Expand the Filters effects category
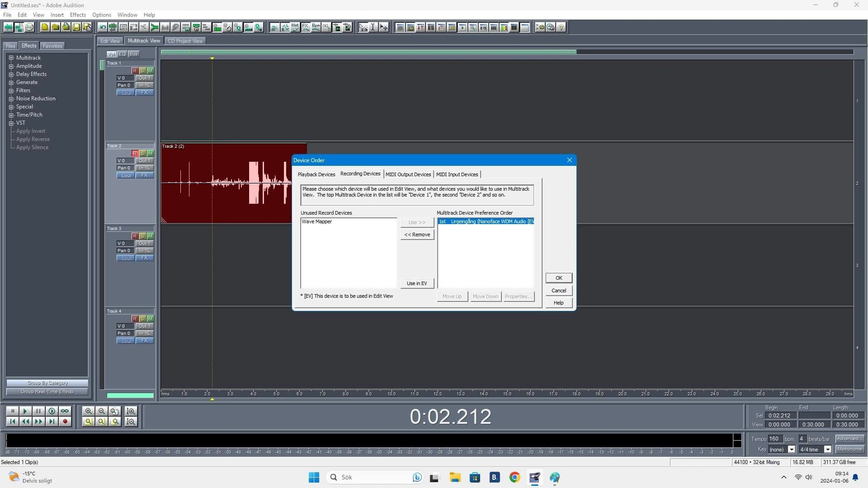 coord(11,90)
